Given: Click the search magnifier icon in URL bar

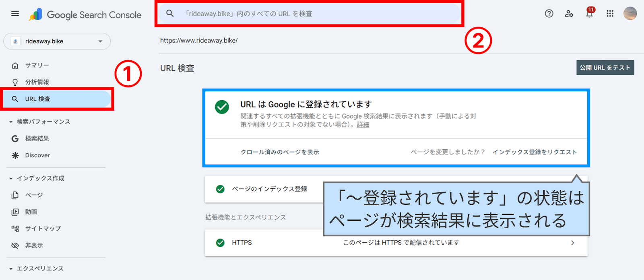Looking at the screenshot, I should tap(170, 13).
